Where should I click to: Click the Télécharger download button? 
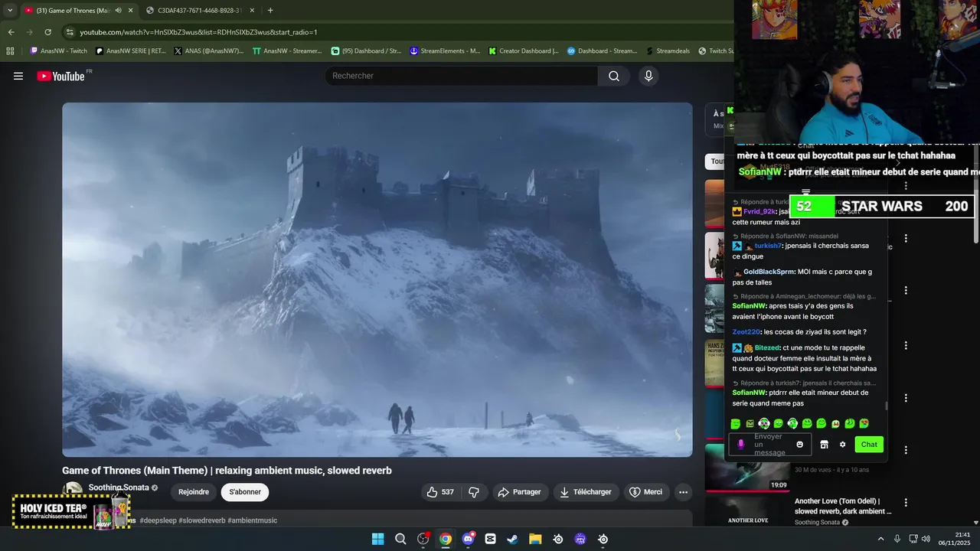pos(586,492)
